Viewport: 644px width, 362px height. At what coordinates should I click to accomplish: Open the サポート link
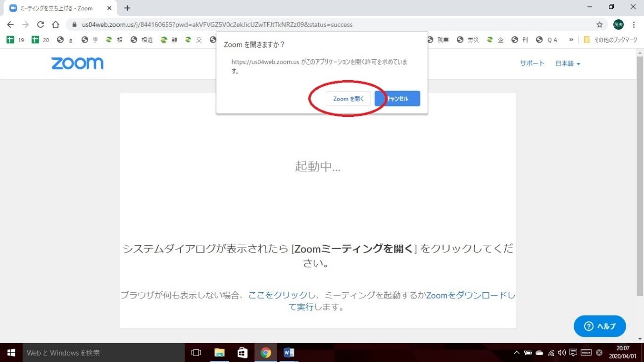point(532,63)
